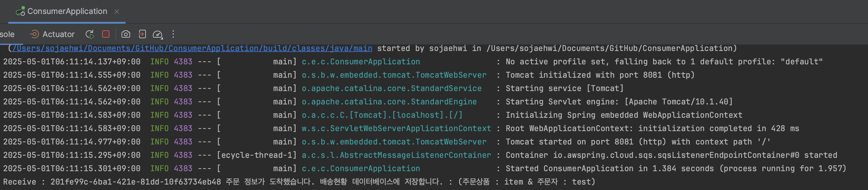The width and height of the screenshot is (868, 190).
Task: Click [ecycle-thread-1] thread name
Action: 257,155
